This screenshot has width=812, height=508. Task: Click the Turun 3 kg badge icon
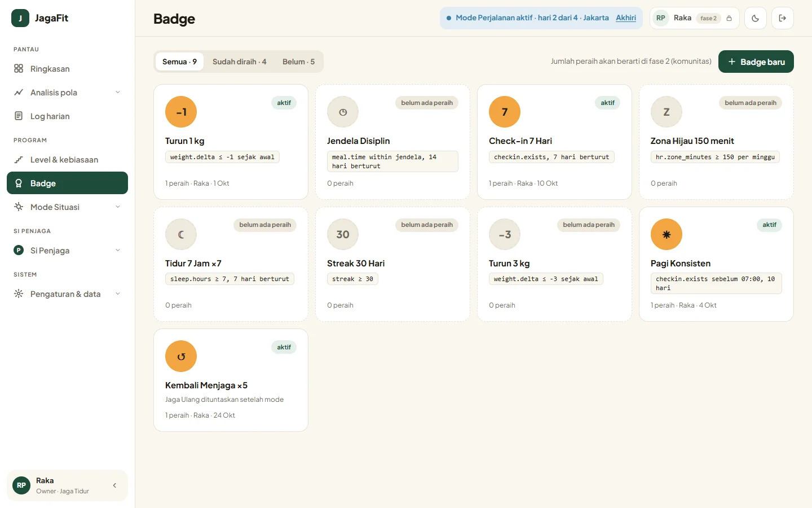tap(505, 234)
